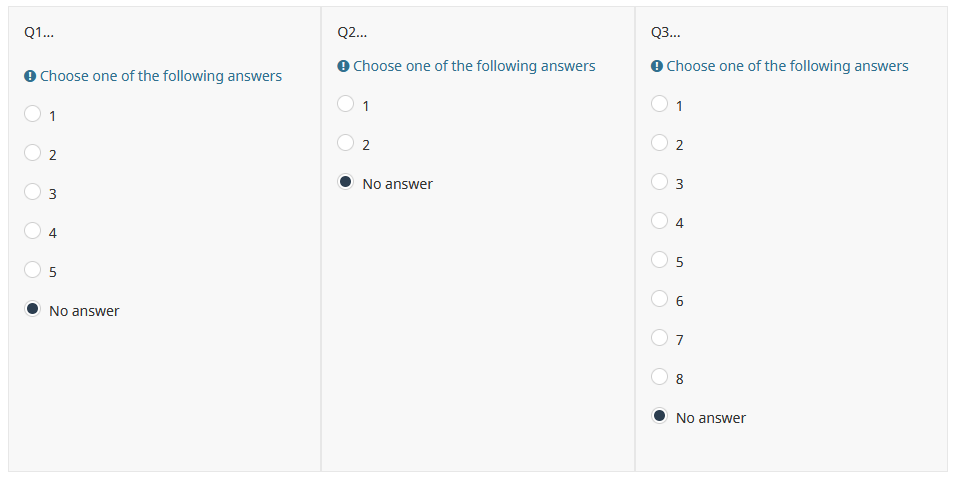Screen dimensions: 956x481
Task: Select 'No answer' for Q3
Action: 660,416
